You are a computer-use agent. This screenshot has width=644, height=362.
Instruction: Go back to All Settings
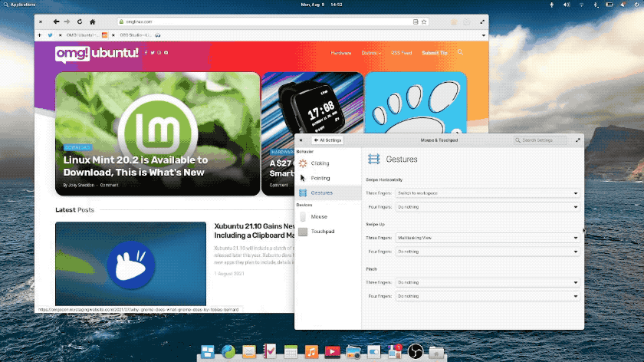pyautogui.click(x=327, y=140)
